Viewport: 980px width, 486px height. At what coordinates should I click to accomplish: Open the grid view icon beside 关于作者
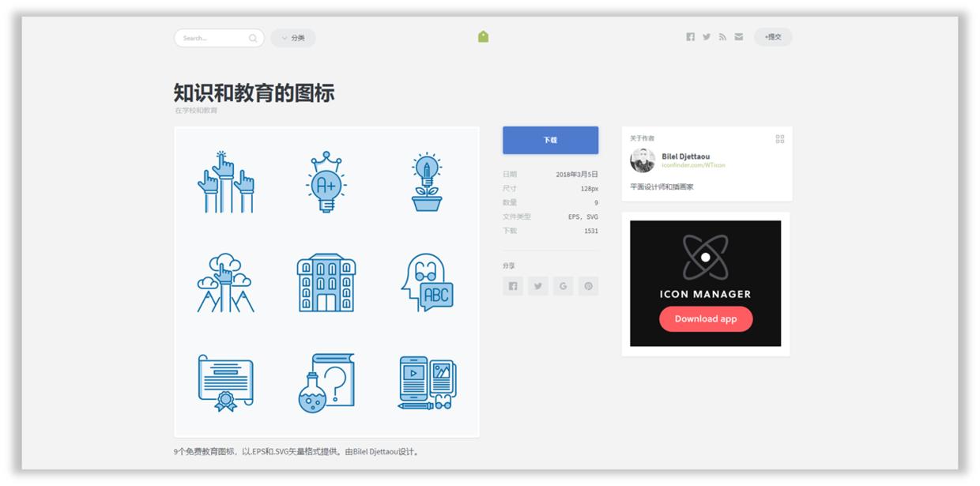[x=780, y=138]
